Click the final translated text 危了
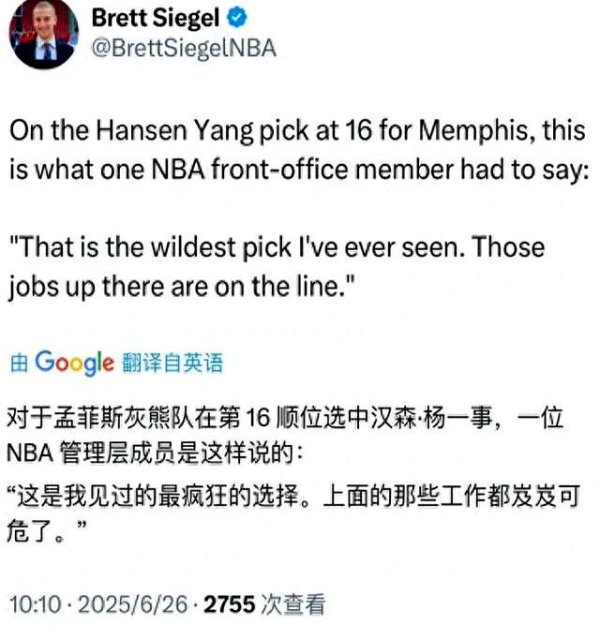Image resolution: width=600 pixels, height=639 pixels. coord(46,531)
